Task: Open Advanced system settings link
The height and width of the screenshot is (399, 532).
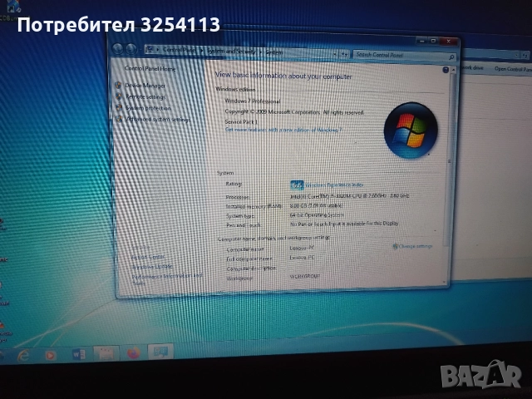Action: [x=158, y=120]
